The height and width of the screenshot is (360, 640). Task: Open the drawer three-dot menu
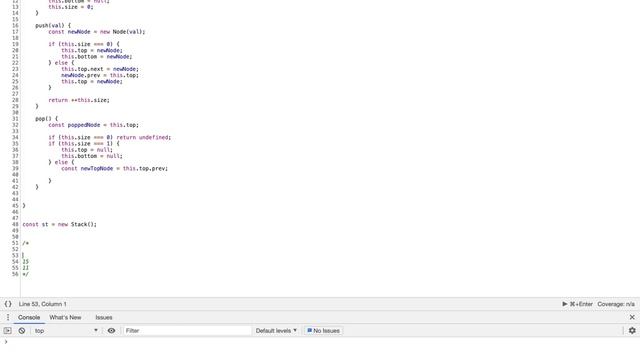click(x=8, y=317)
